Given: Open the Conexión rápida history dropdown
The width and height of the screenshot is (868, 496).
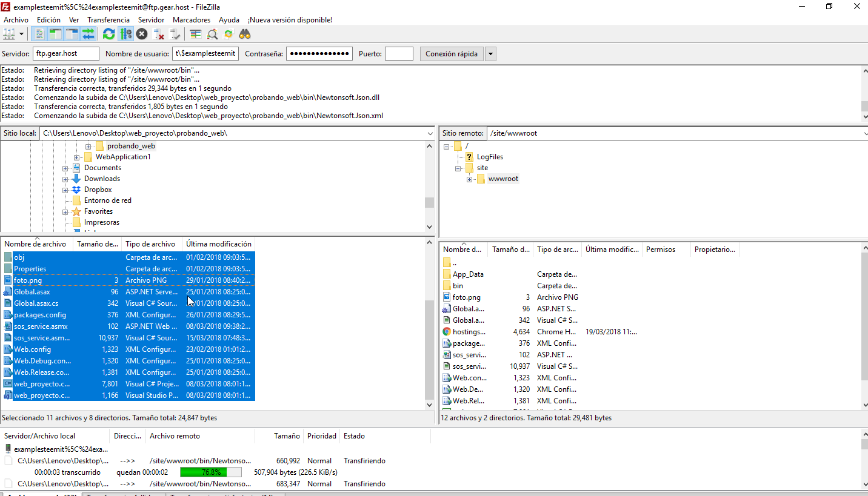Looking at the screenshot, I should tap(490, 53).
